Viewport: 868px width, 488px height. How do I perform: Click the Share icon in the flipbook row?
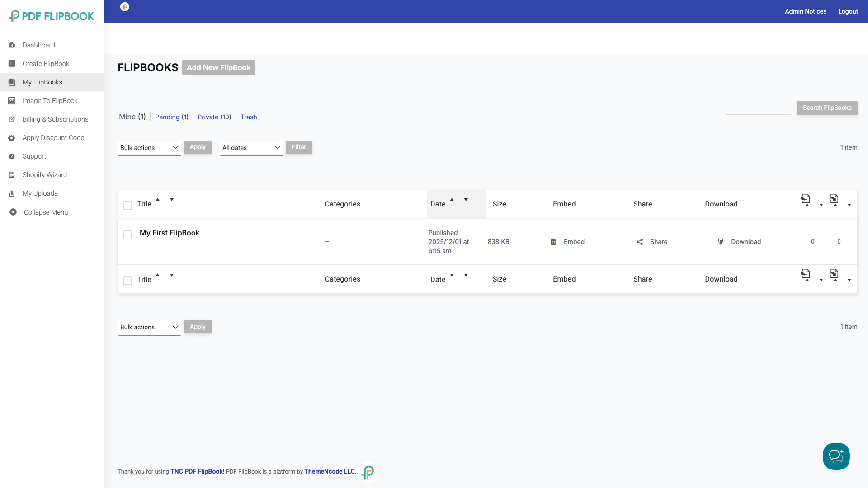(640, 242)
